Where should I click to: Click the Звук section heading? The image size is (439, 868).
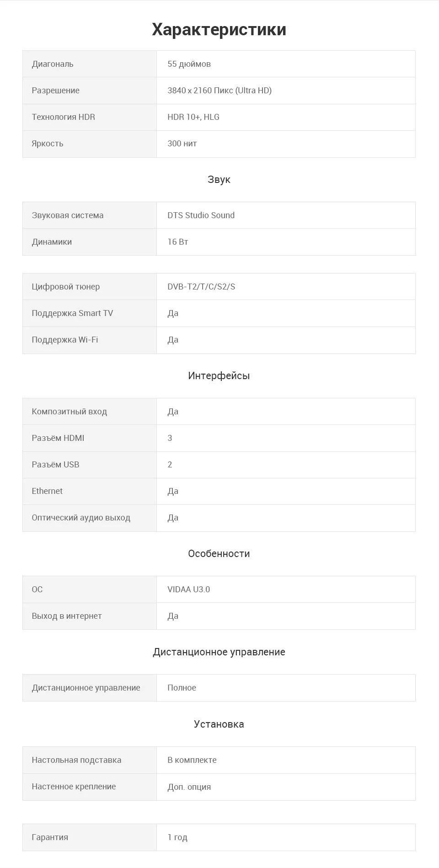[219, 180]
